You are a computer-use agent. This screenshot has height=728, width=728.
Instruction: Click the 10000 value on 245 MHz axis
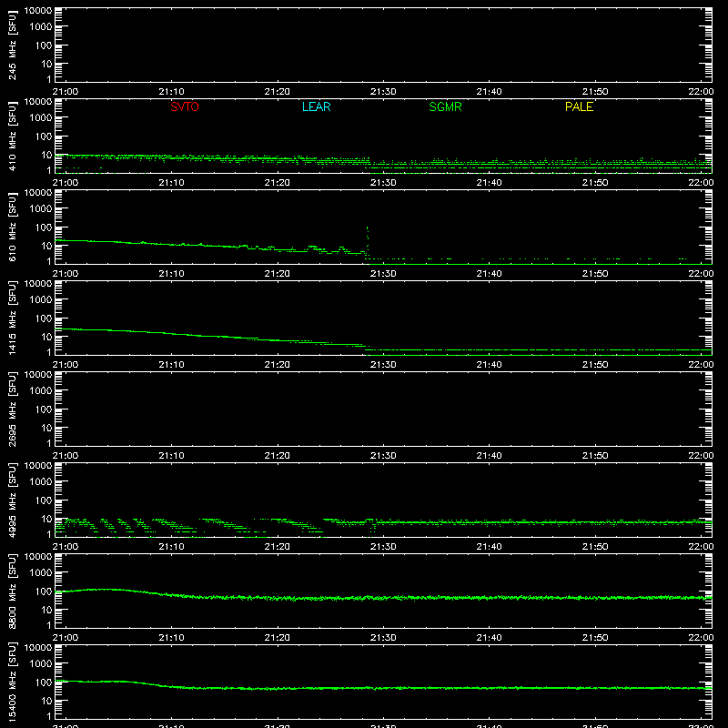click(x=38, y=11)
